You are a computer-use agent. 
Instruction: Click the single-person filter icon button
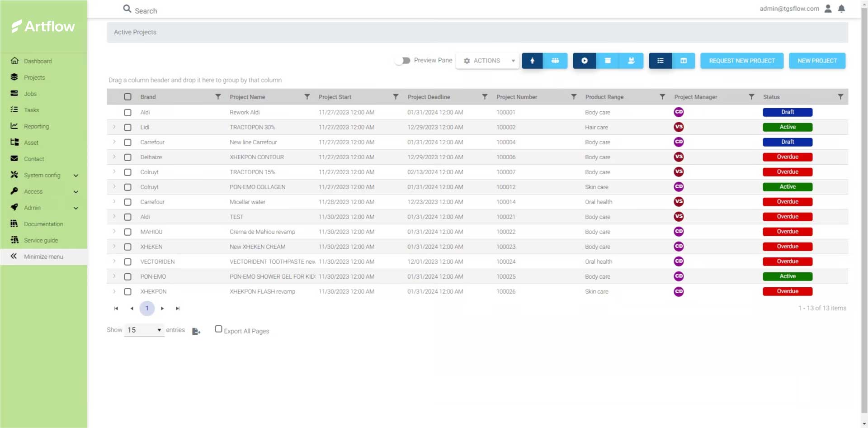(x=533, y=61)
